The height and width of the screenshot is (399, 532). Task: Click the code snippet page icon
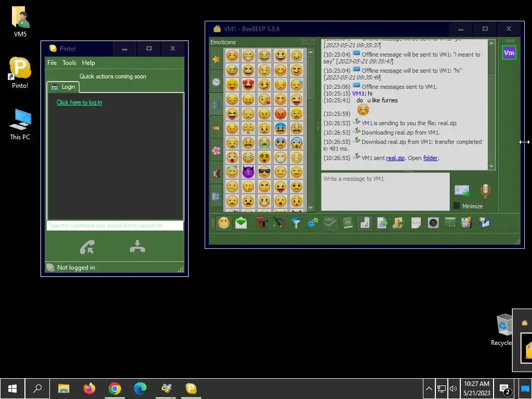[x=416, y=223]
